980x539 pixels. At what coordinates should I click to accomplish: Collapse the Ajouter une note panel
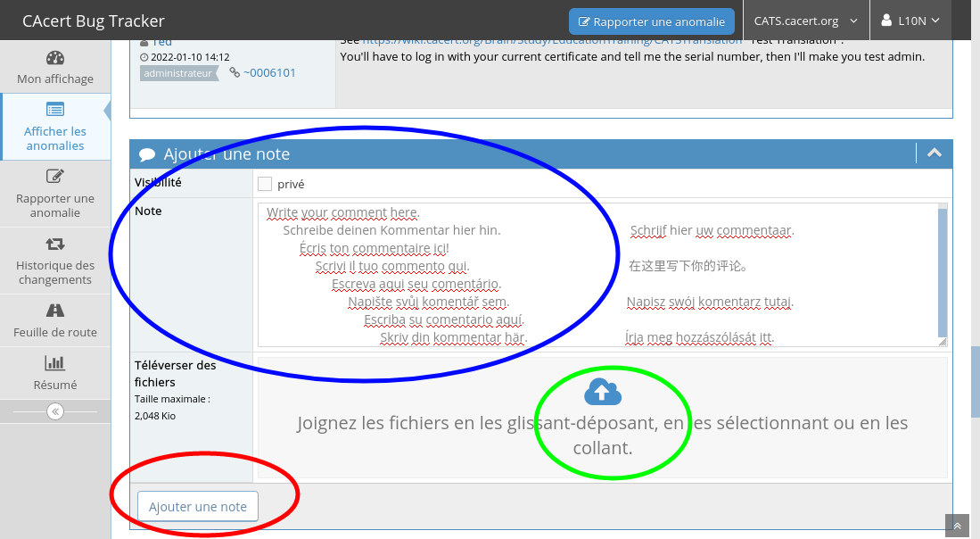coord(934,153)
